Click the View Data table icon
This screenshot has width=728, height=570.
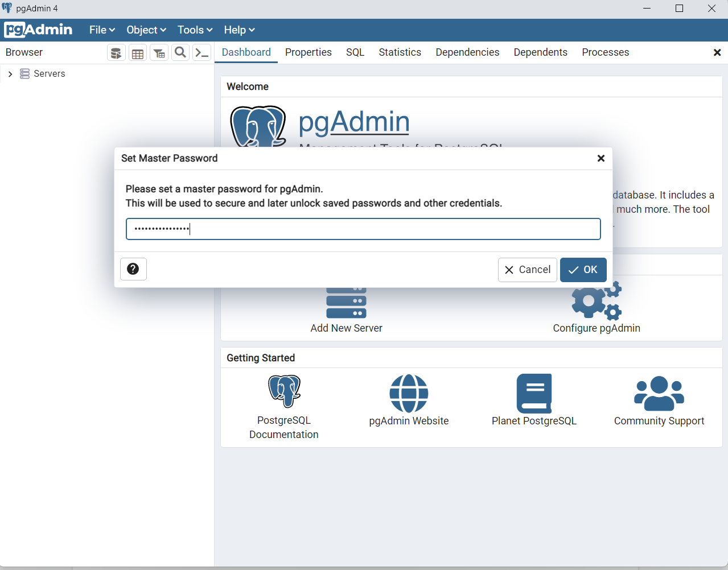(x=138, y=53)
